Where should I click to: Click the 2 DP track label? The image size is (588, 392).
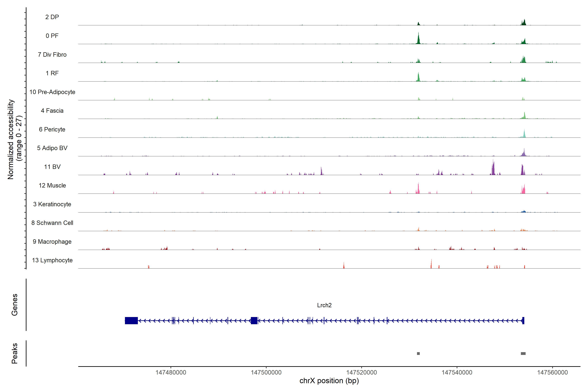coord(52,17)
